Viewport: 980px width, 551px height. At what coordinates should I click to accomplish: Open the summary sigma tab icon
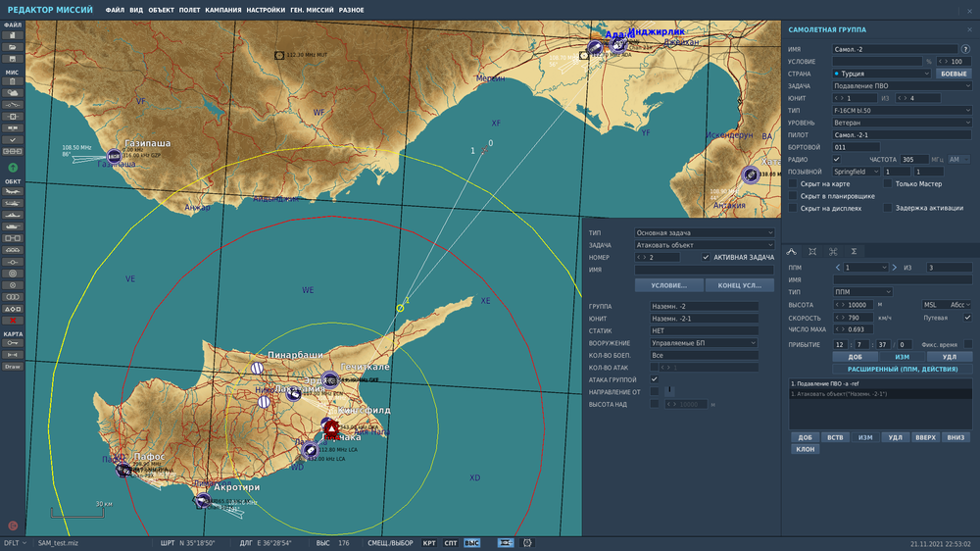[x=854, y=251]
